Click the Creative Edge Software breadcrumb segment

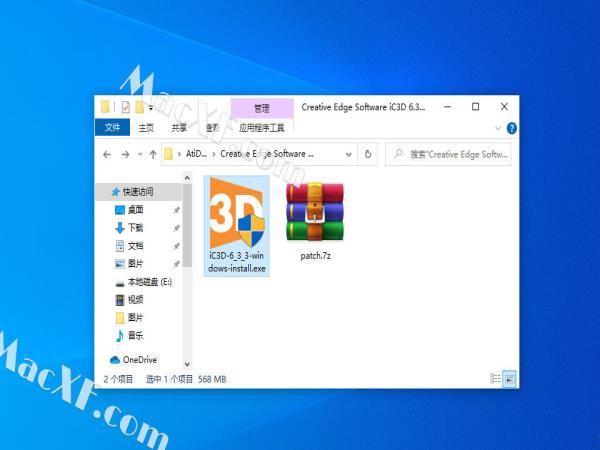267,154
